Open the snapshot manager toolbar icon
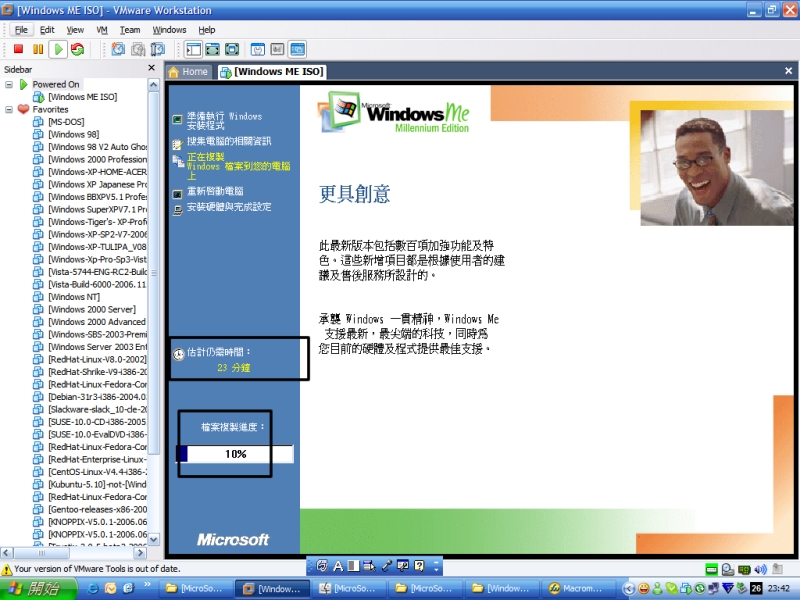800x600 pixels. tap(158, 49)
